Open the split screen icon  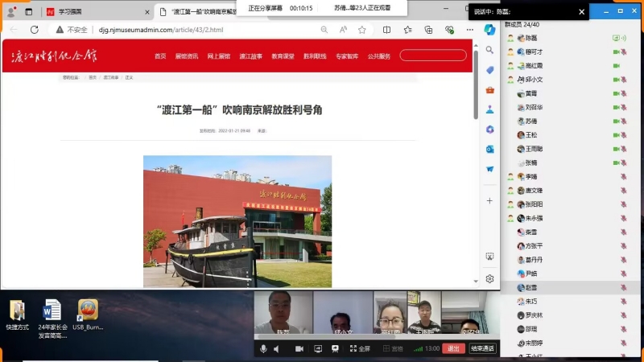pyautogui.click(x=386, y=30)
